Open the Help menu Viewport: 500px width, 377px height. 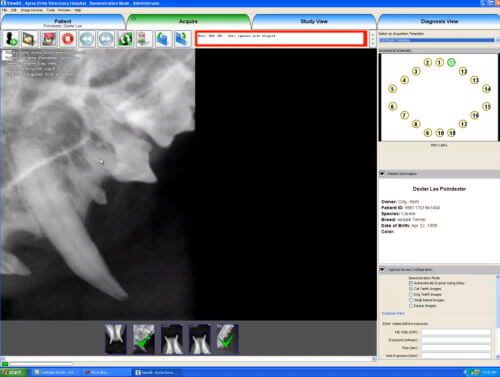[77, 10]
